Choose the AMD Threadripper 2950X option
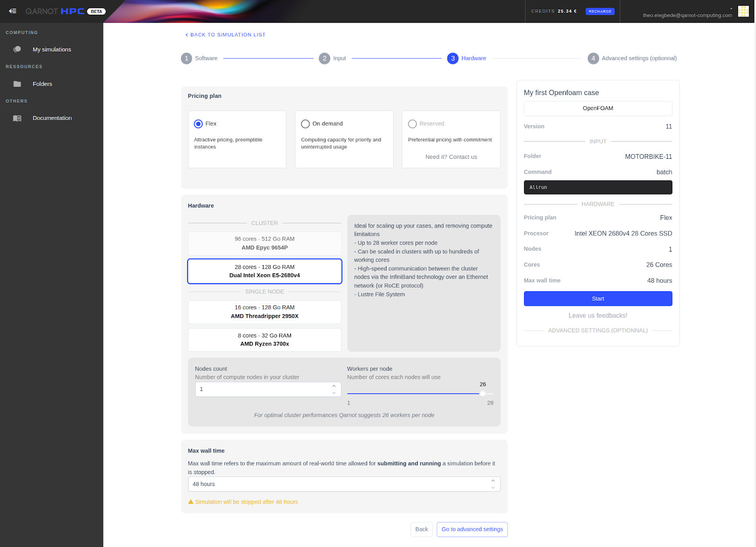 [265, 312]
